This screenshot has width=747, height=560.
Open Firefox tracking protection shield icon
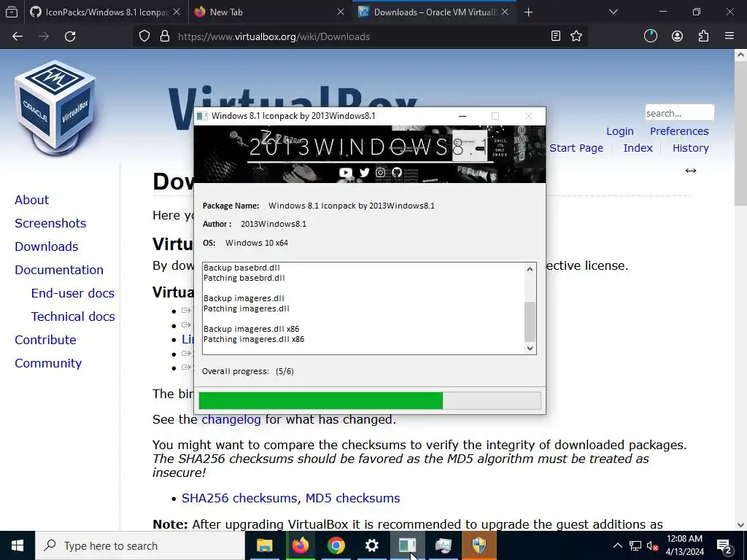(144, 36)
